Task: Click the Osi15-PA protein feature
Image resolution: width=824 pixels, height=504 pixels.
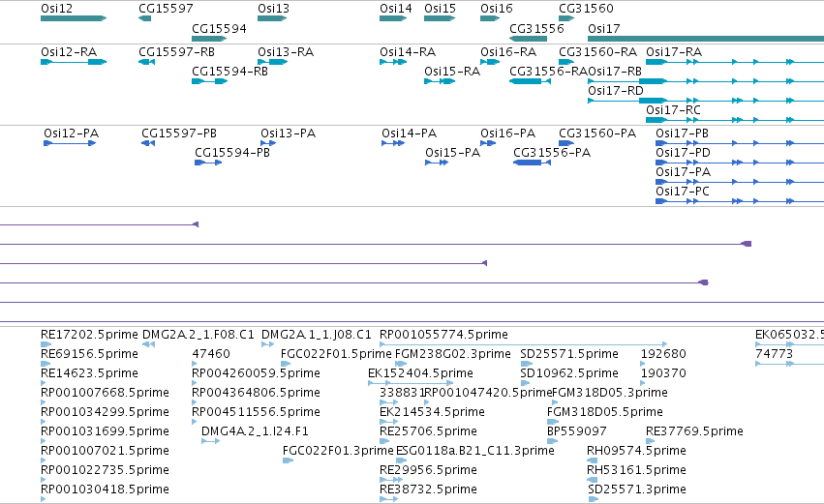Action: coord(437,163)
